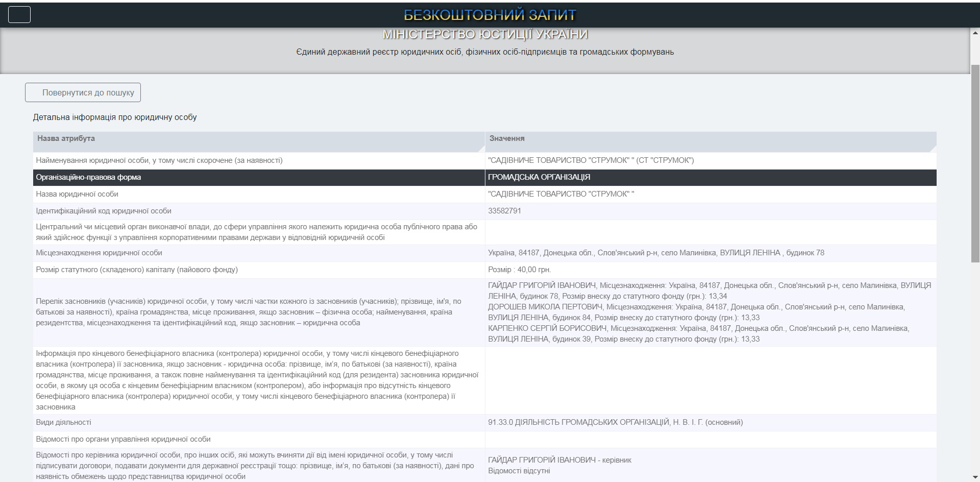Click the identification code value 33582791

click(x=504, y=211)
